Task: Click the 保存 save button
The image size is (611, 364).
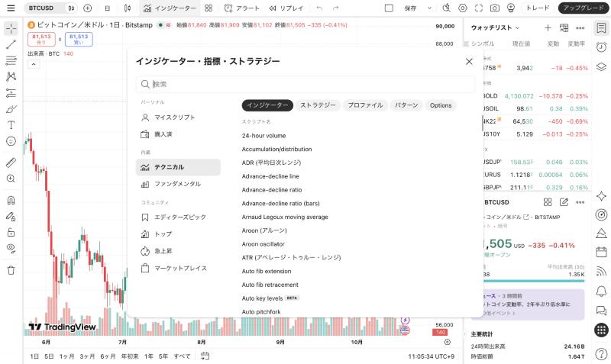Action: tap(410, 8)
